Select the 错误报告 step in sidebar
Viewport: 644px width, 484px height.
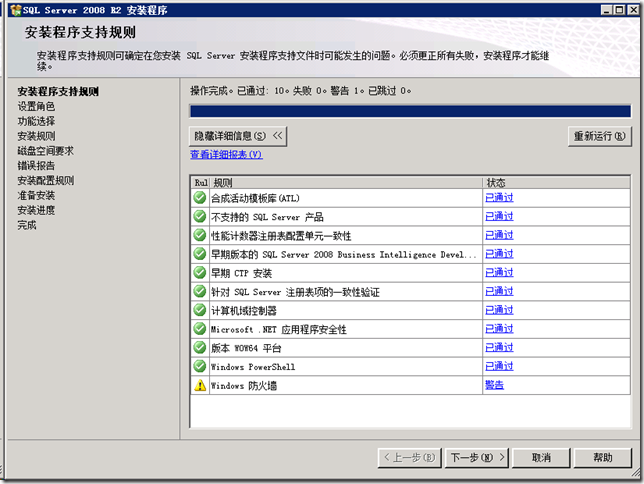[x=36, y=166]
